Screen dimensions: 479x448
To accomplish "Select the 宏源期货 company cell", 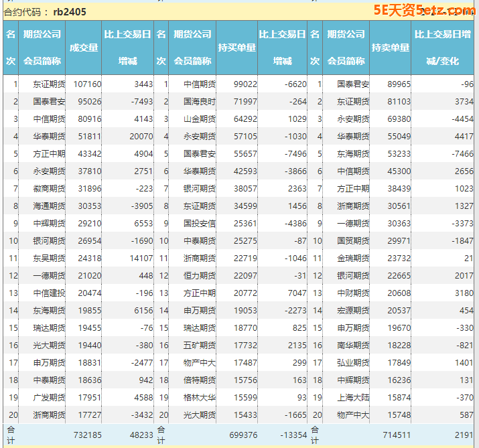I will click(353, 311).
